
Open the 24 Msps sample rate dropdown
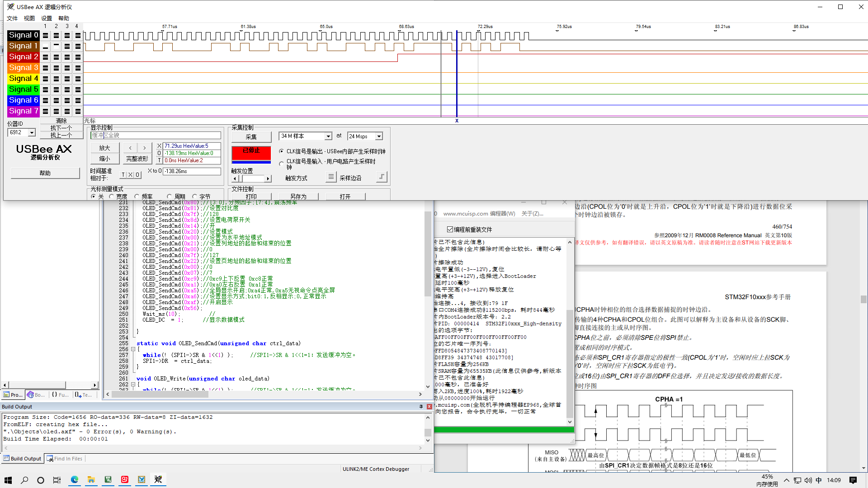click(379, 136)
